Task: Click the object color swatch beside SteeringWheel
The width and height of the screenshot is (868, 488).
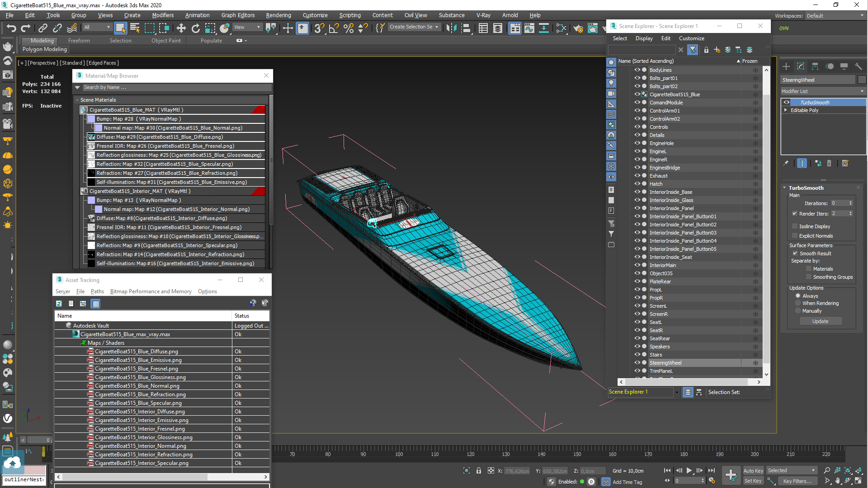Action: (x=862, y=80)
